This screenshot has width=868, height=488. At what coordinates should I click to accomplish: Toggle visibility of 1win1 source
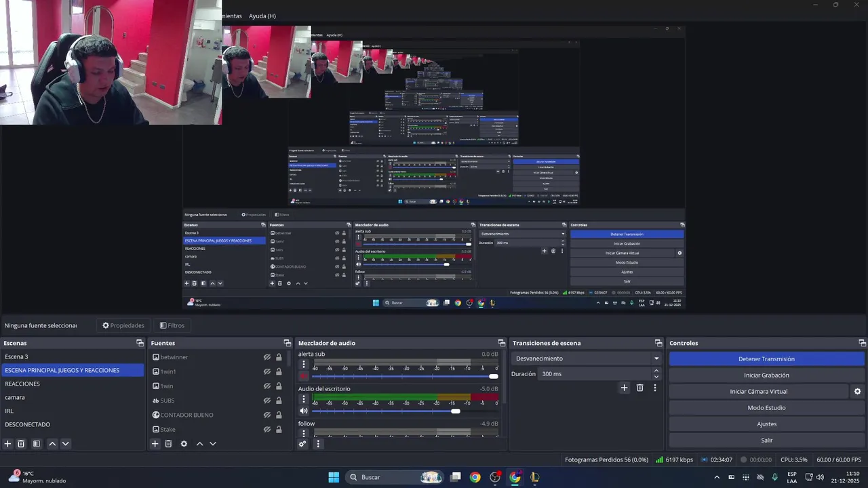pos(267,371)
